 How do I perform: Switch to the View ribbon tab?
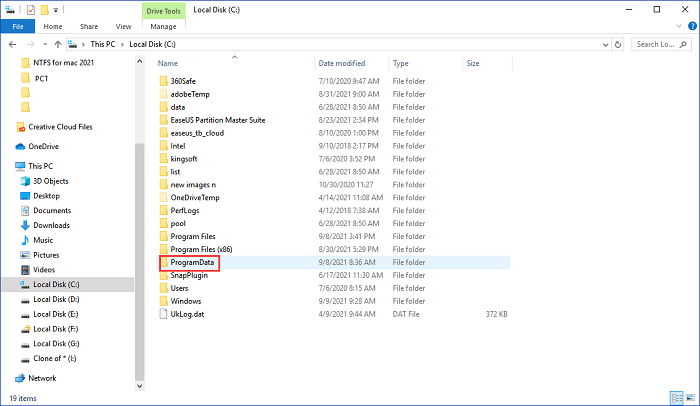click(x=123, y=26)
